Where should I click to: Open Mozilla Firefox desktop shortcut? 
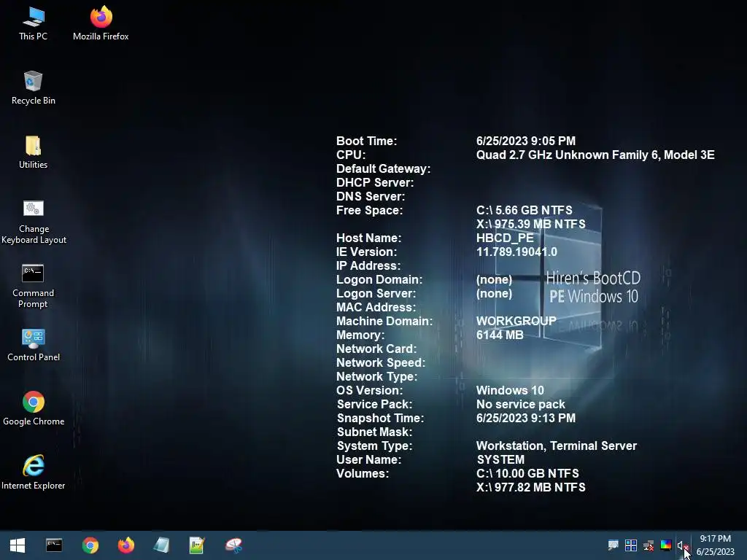pos(101,24)
